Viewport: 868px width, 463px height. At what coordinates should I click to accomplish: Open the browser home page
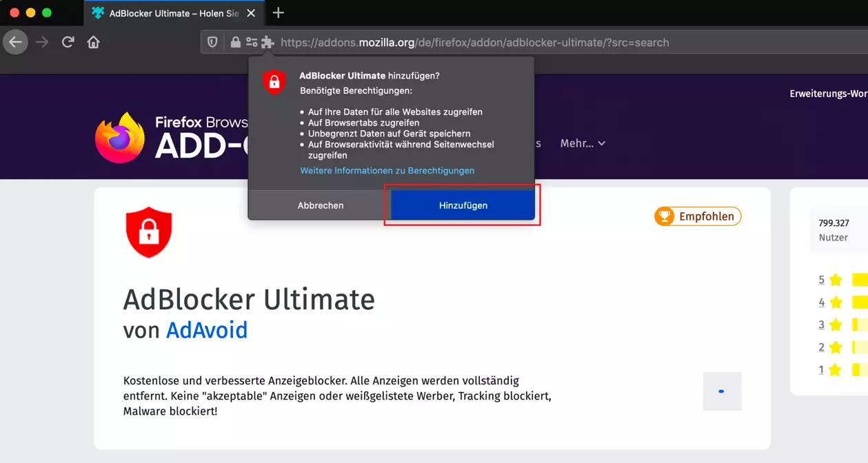coord(94,42)
